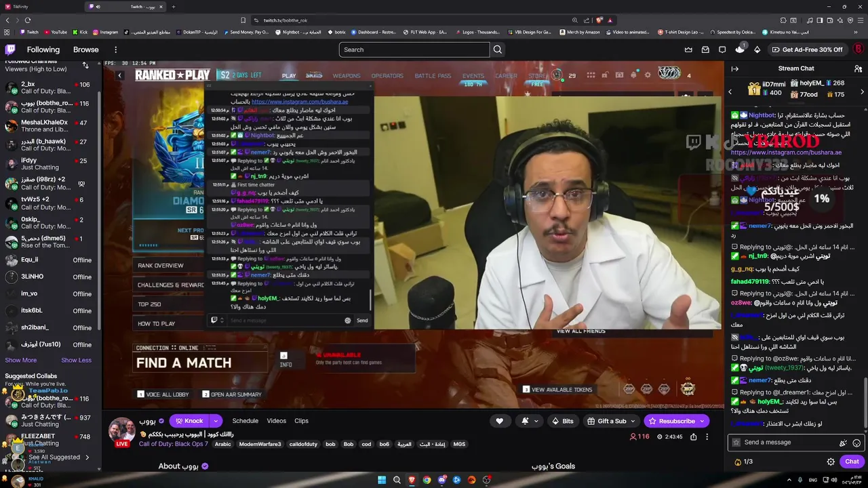This screenshot has width=868, height=488.
Task: Expand the Knock button dropdown arrow
Action: (215, 421)
